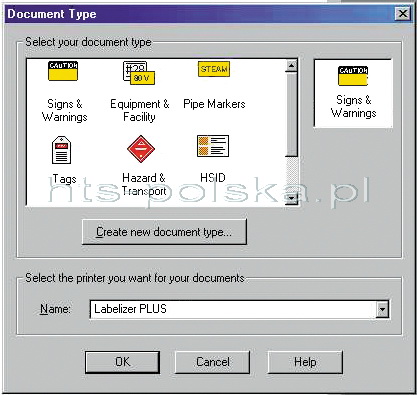Click the 'HSID' label
The image size is (417, 395).
point(213,178)
